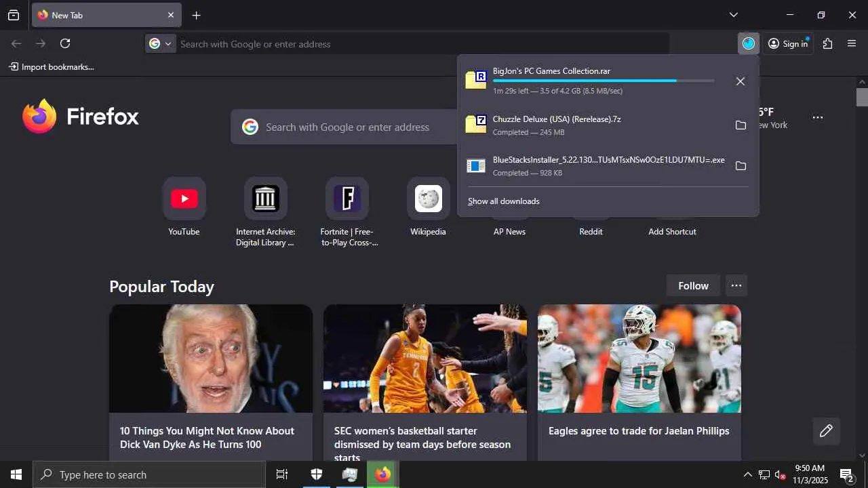This screenshot has height=488, width=868.
Task: Open the Firefox application menu
Action: [852, 43]
